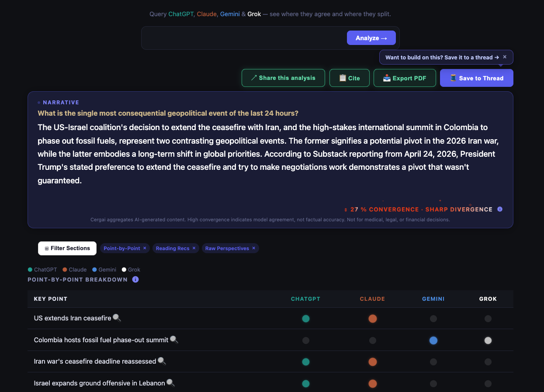Click Gemini in the legend

pos(104,270)
